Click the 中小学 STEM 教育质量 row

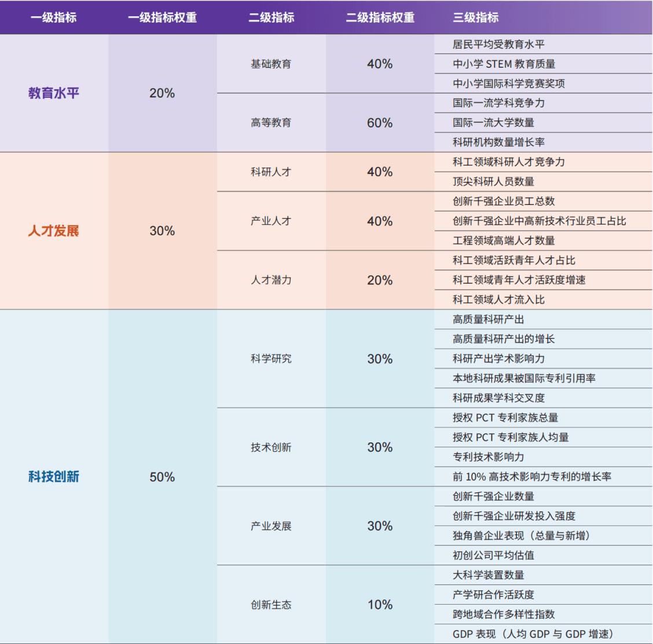point(504,64)
